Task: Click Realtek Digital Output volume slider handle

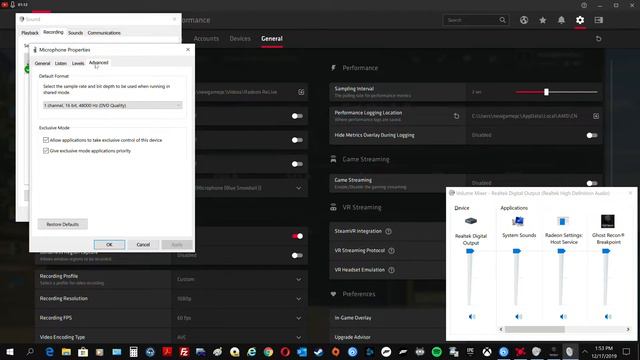Action: [x=470, y=251]
